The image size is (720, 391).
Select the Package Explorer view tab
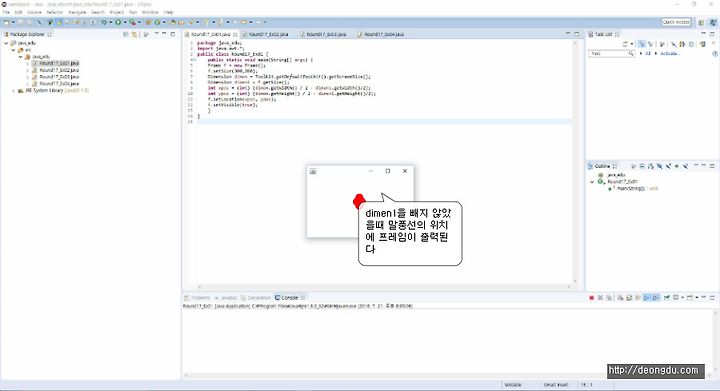27,34
